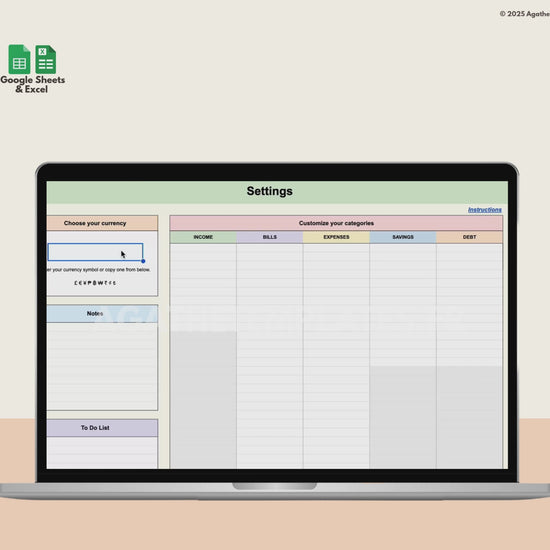Select the SAVINGS column header
The width and height of the screenshot is (550, 550).
[403, 237]
